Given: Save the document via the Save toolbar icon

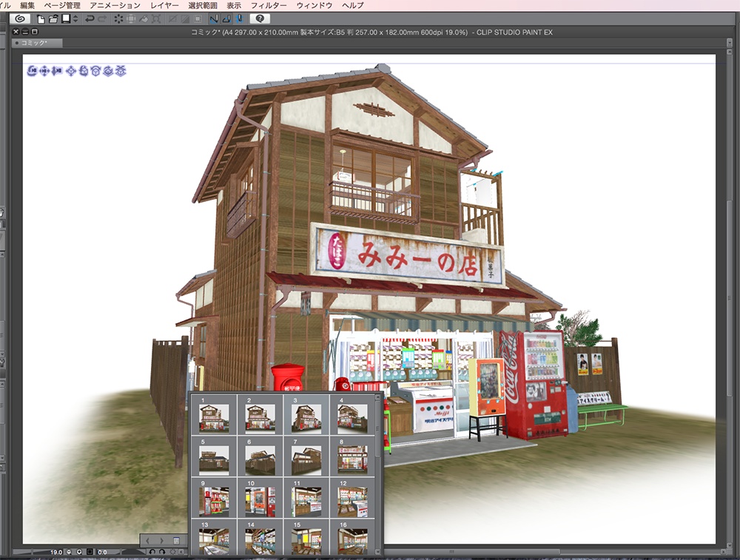Looking at the screenshot, I should coord(67,18).
